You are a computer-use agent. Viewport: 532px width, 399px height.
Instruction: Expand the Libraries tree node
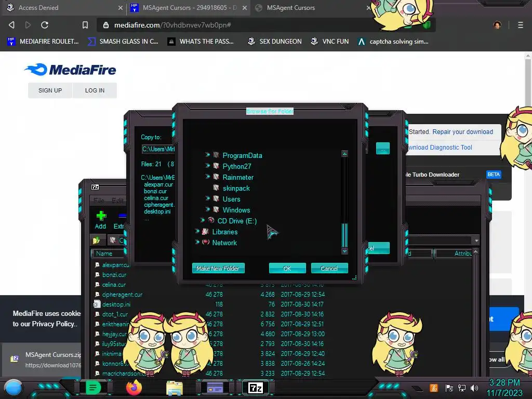coord(197,231)
